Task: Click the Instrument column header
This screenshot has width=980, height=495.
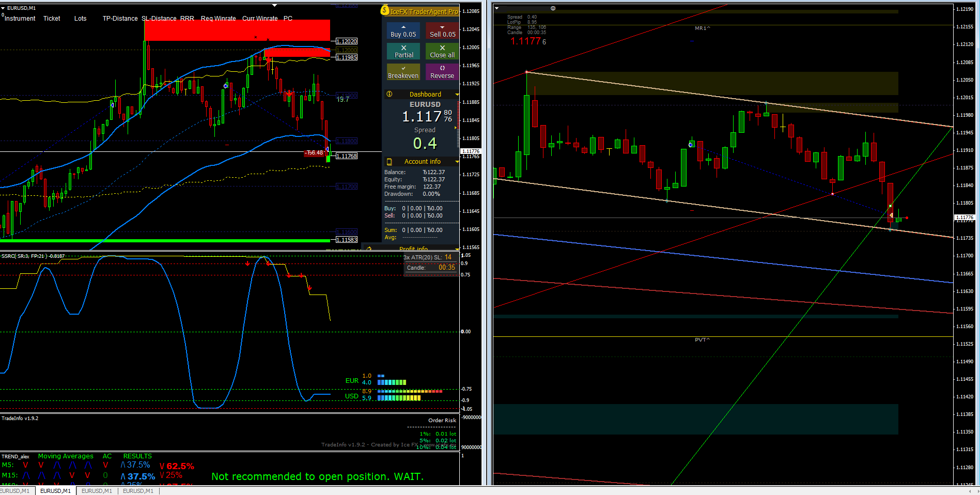Action: [x=20, y=19]
